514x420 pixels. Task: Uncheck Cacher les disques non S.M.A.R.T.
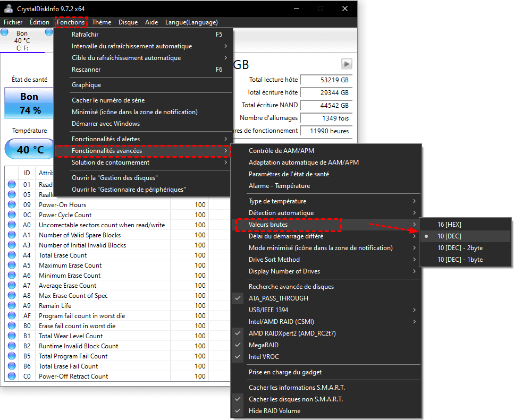pos(326,399)
